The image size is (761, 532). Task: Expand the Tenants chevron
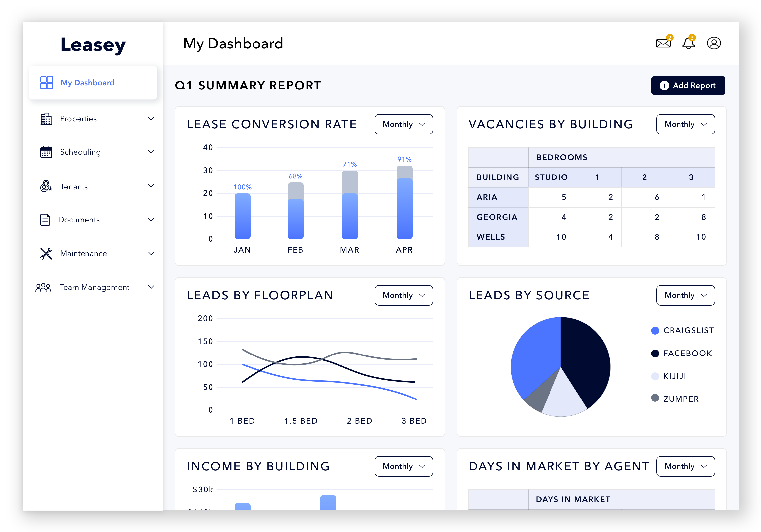tap(151, 186)
